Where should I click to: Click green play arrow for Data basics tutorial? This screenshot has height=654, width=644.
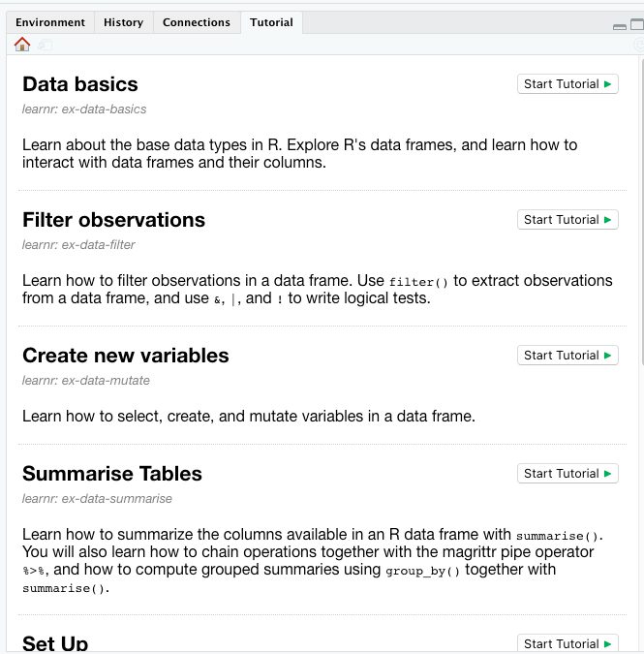608,84
